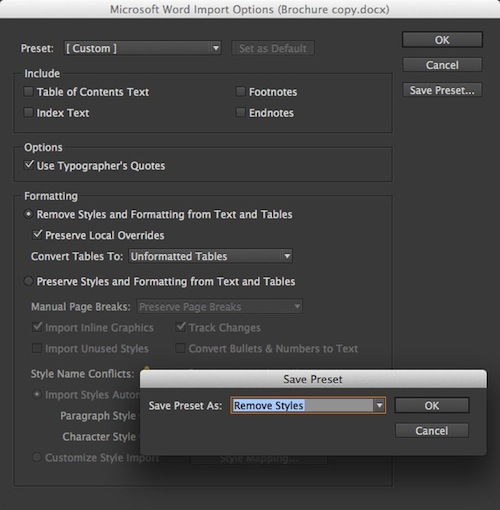Open the Manual Page Breaks dropdown
The width and height of the screenshot is (500, 510).
220,306
